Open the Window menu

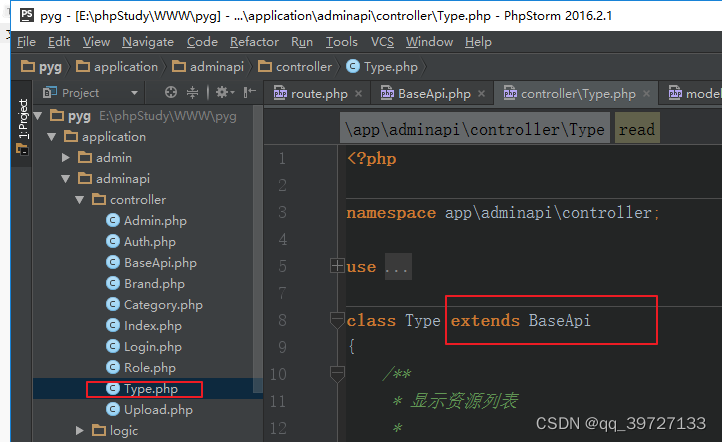[x=429, y=42]
